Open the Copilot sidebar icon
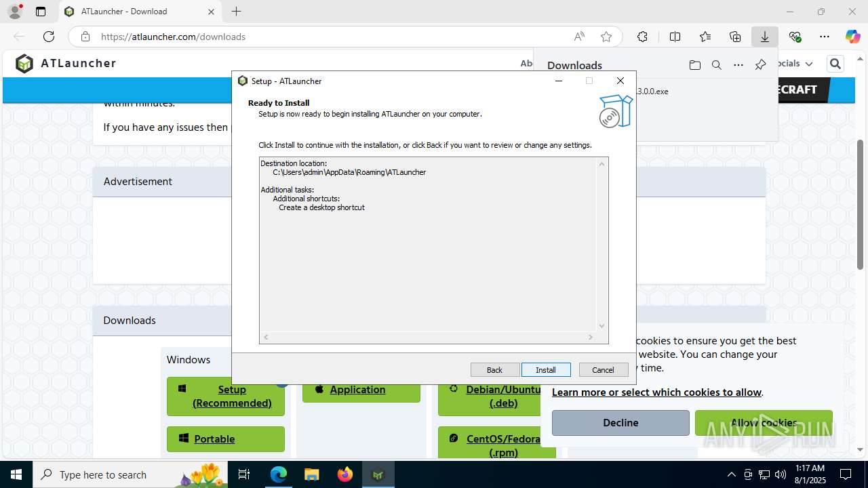 click(x=852, y=37)
